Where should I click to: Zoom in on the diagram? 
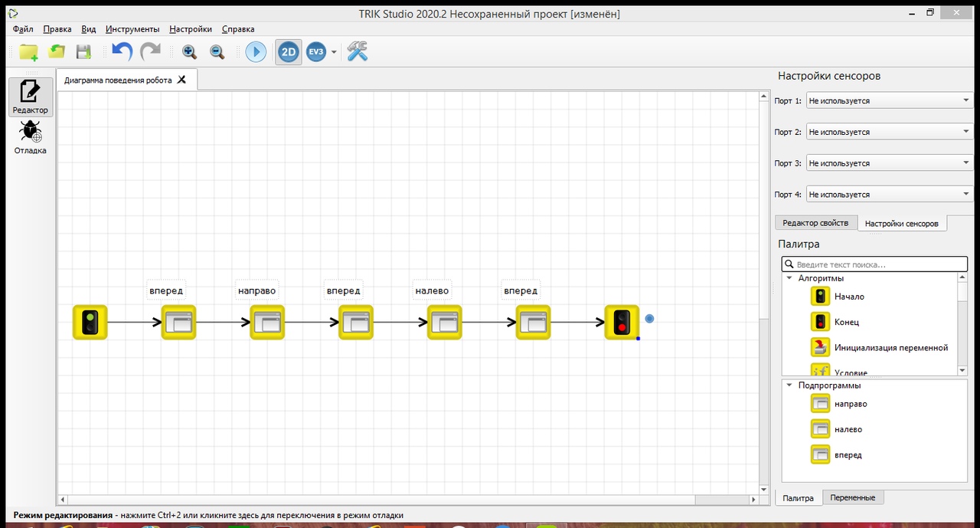(189, 52)
